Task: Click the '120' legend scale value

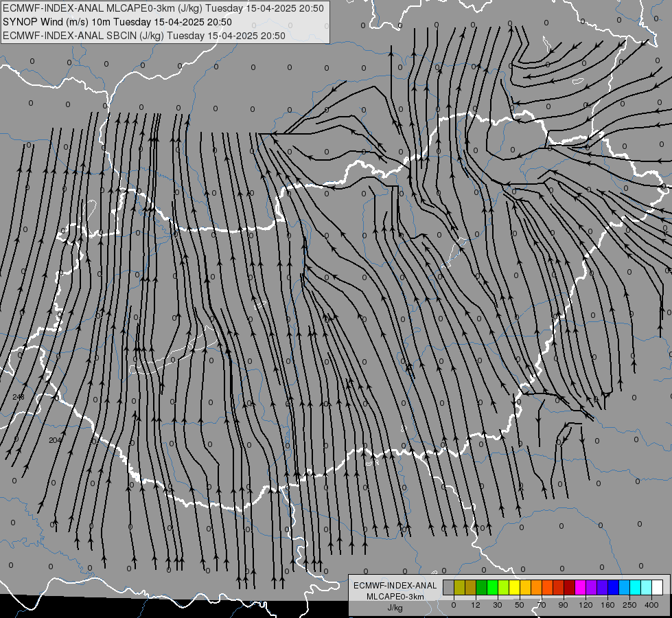Action: tap(586, 605)
